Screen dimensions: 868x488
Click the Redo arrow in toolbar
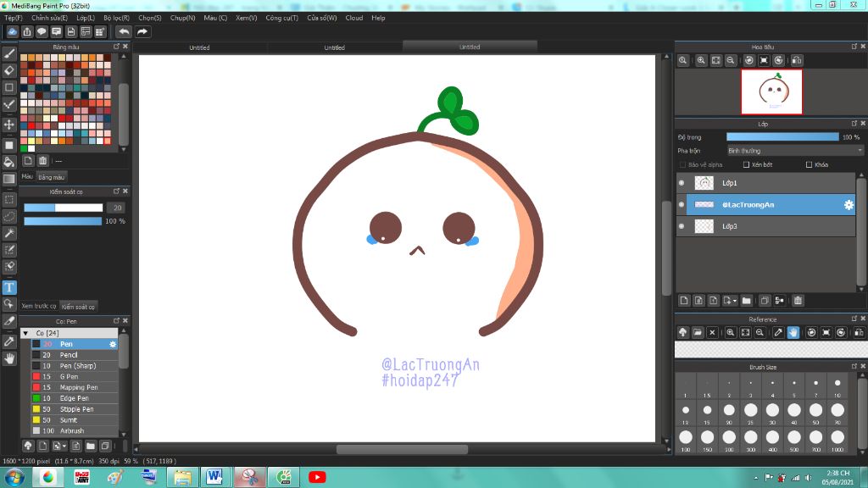coord(142,31)
